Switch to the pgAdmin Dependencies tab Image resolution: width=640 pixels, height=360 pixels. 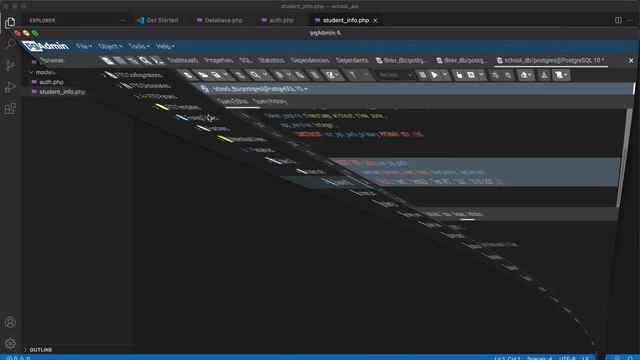pyautogui.click(x=310, y=60)
